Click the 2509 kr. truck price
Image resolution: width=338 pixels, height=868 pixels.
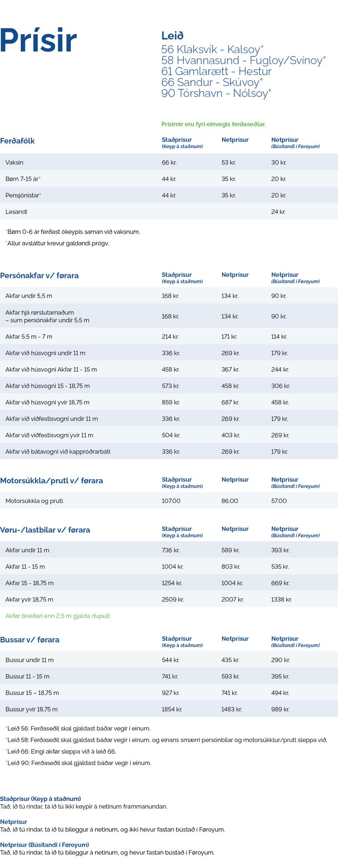[173, 600]
